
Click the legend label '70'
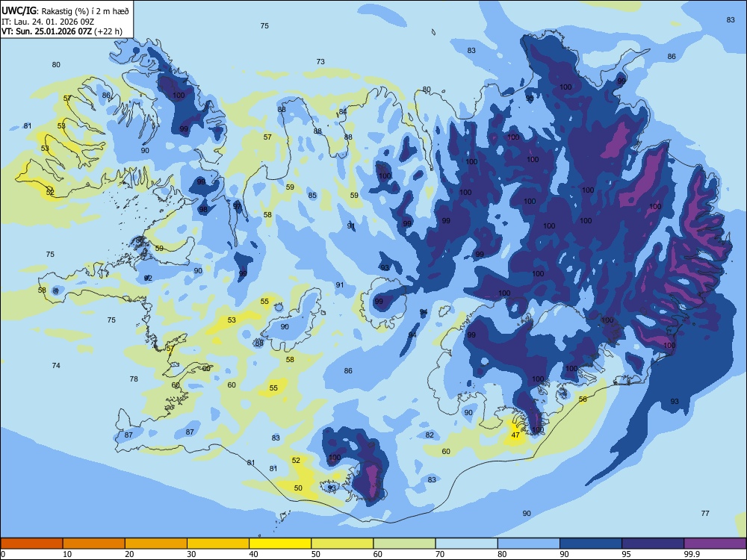[440, 554]
